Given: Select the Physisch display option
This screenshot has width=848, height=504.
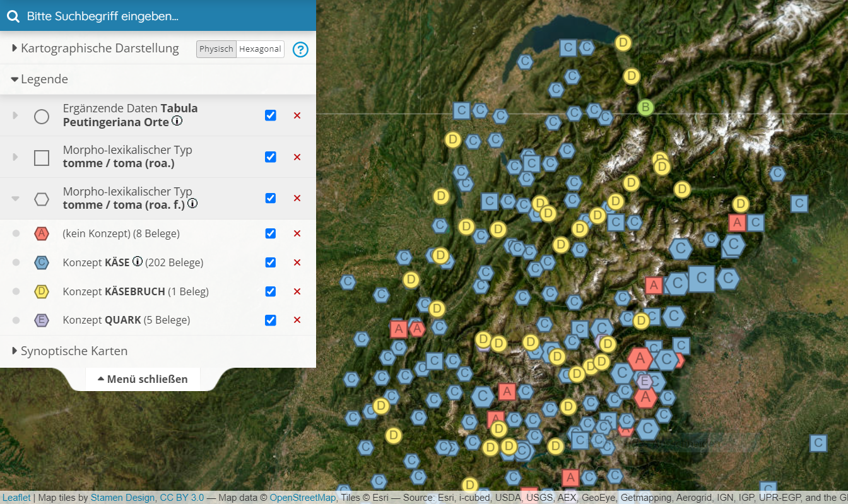Looking at the screenshot, I should tap(216, 49).
